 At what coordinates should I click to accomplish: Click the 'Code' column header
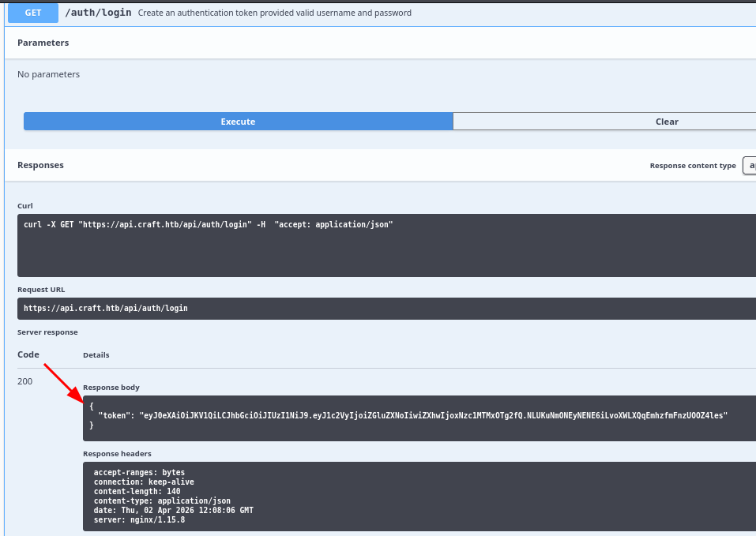click(28, 354)
